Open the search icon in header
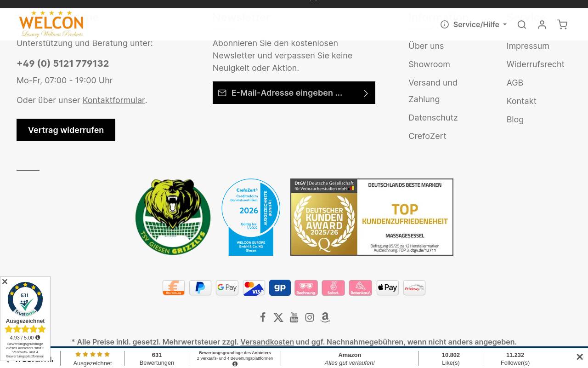Screen dimensions: 588x368 pyautogui.click(x=522, y=24)
